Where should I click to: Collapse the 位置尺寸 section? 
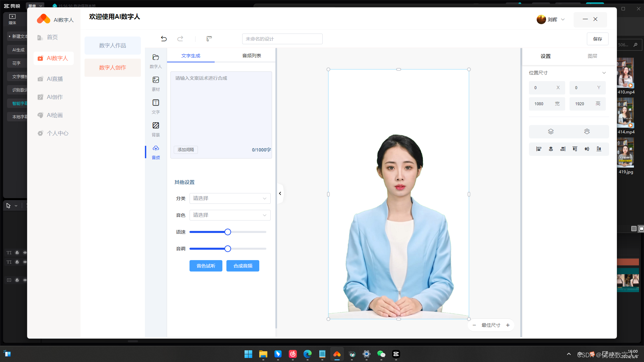point(604,73)
